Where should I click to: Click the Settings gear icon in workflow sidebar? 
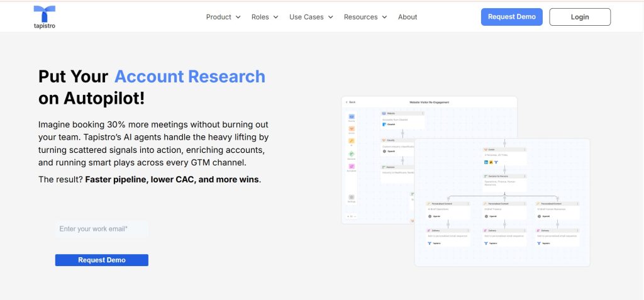(352, 197)
